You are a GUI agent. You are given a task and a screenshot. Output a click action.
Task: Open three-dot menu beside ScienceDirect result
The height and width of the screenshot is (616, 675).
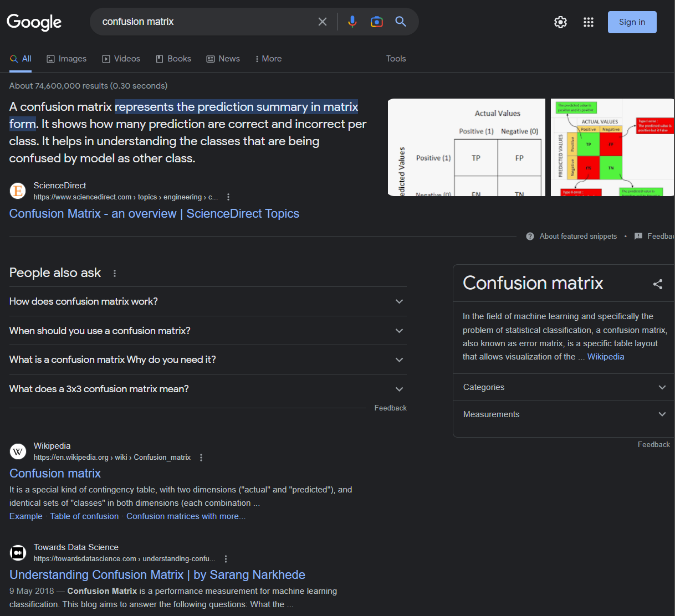click(228, 197)
